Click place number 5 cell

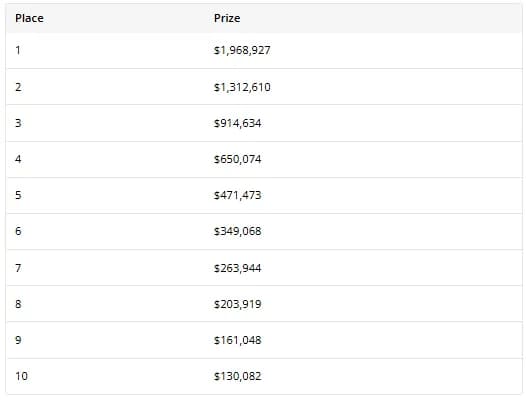(18, 195)
